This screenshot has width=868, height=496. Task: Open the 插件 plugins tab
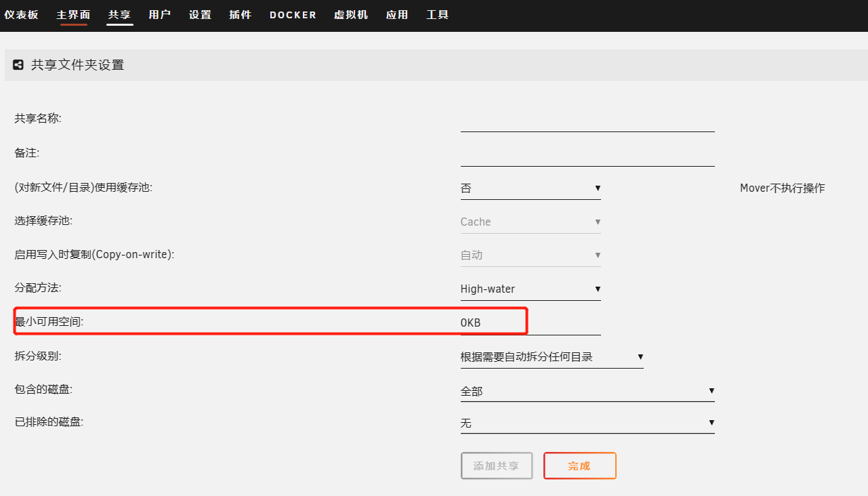point(241,14)
